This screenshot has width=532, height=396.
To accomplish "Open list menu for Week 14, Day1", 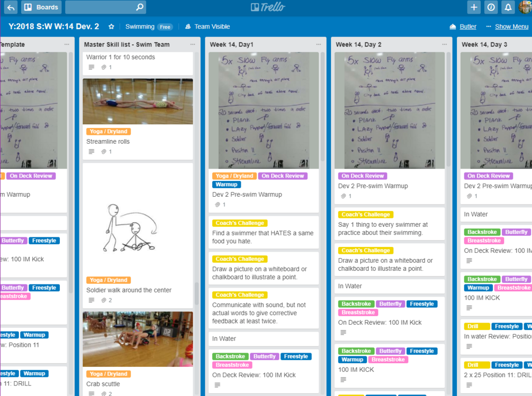I will [319, 44].
